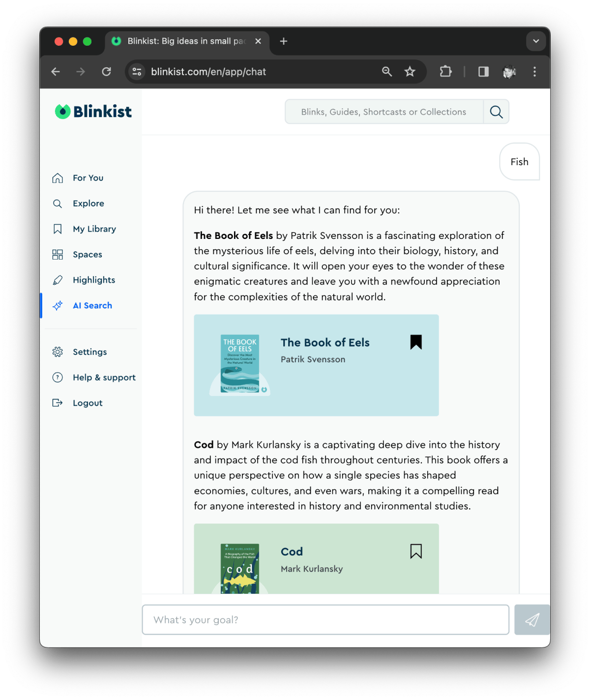Click the bold Cod text in description
Screen dimensions: 590x700
(204, 445)
